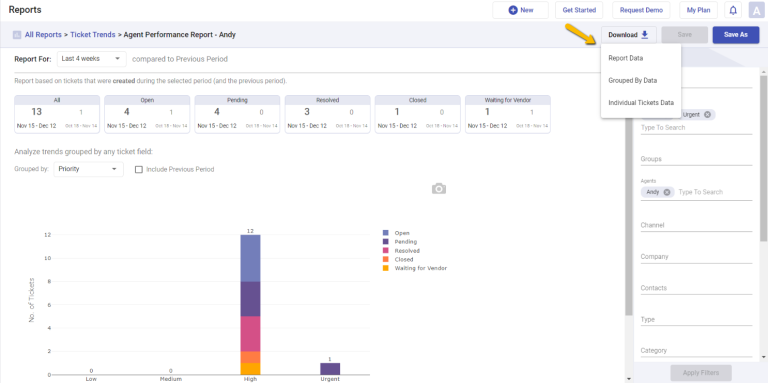Select the All tickets summary card
Image resolution: width=768 pixels, height=383 pixels.
[x=57, y=114]
